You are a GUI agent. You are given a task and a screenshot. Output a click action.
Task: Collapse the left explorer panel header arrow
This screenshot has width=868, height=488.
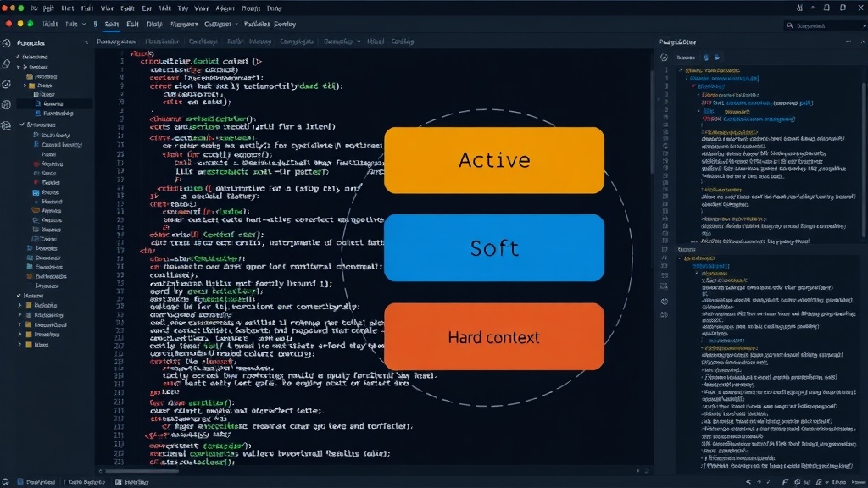pyautogui.click(x=86, y=42)
